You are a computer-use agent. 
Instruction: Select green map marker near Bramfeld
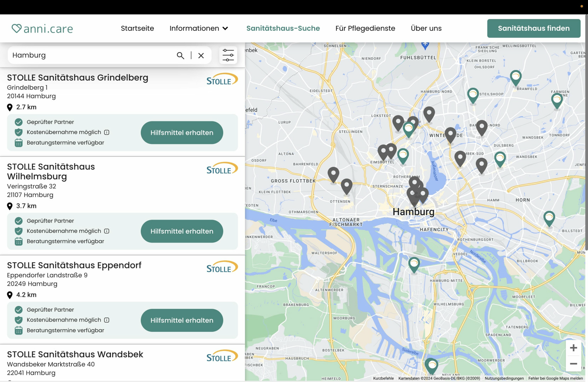[516, 77]
